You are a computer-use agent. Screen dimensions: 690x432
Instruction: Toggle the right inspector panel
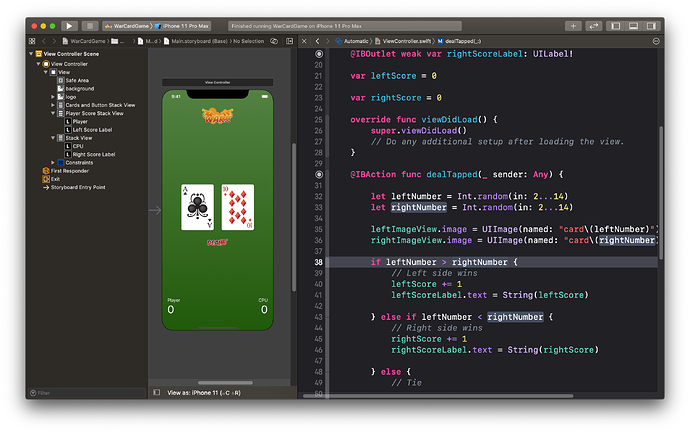tap(648, 25)
